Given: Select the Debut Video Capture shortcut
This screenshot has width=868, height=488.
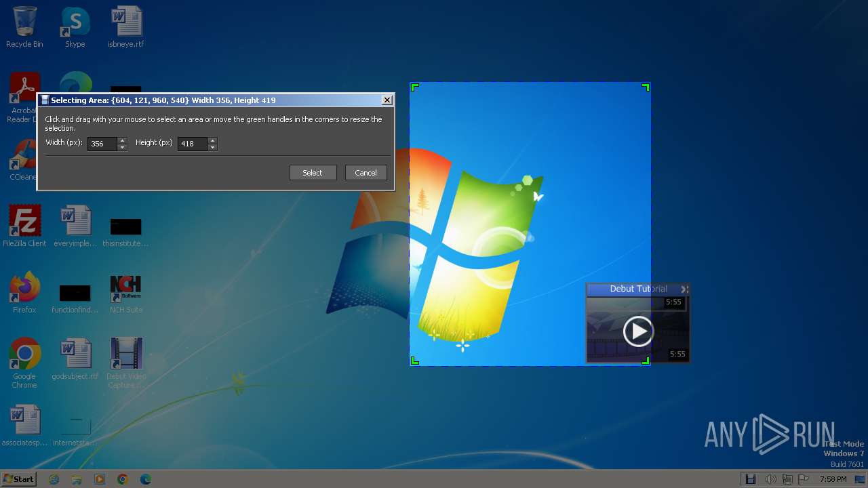Looking at the screenshot, I should [x=126, y=363].
